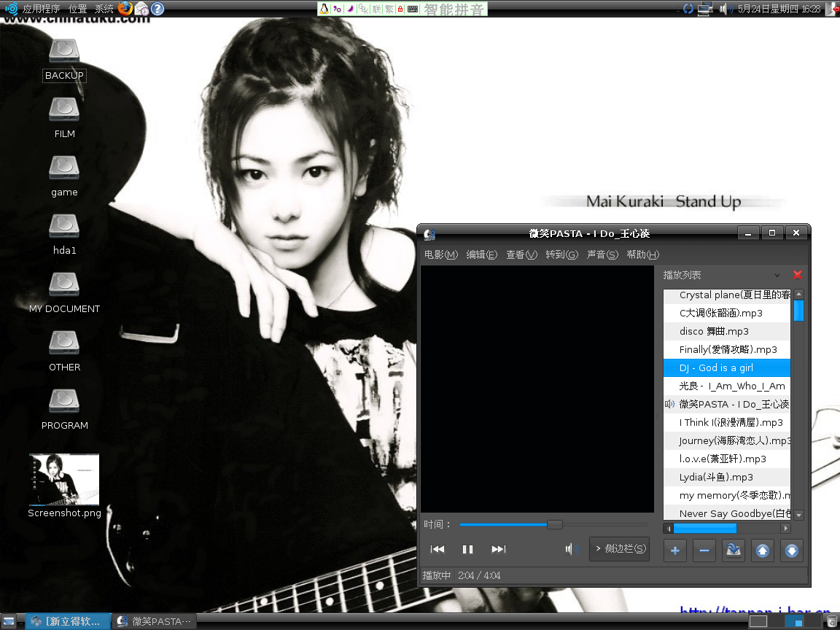Image resolution: width=840 pixels, height=630 pixels.
Task: Select "DJ - God is a girl" in the playlist
Action: coord(727,368)
